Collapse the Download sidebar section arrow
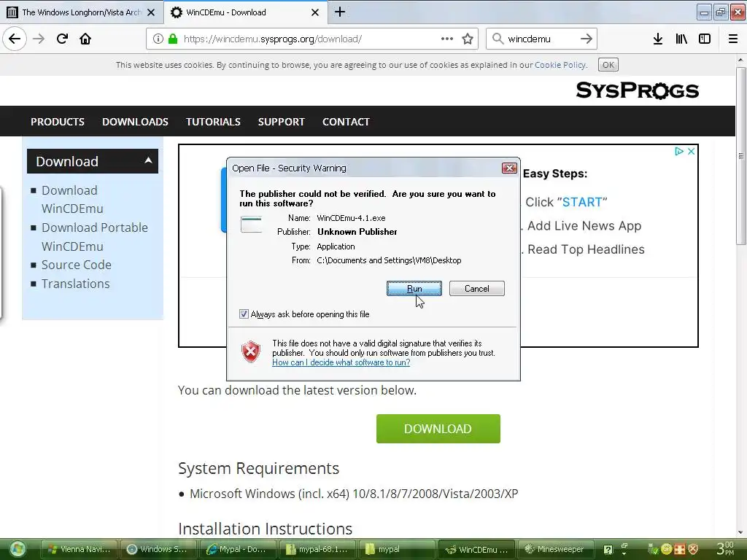Image resolution: width=747 pixels, height=560 pixels. [148, 160]
